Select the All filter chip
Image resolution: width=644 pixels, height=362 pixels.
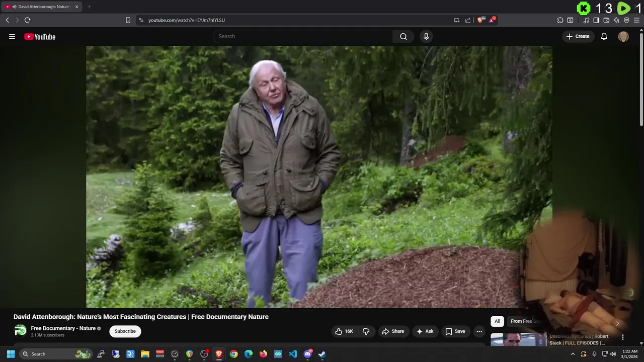pos(497,321)
